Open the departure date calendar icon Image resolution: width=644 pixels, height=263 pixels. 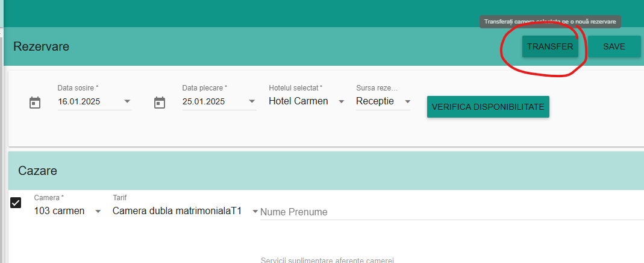click(x=160, y=103)
